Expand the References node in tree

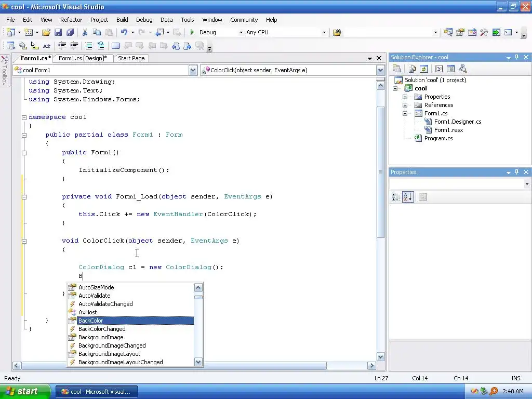click(x=405, y=105)
